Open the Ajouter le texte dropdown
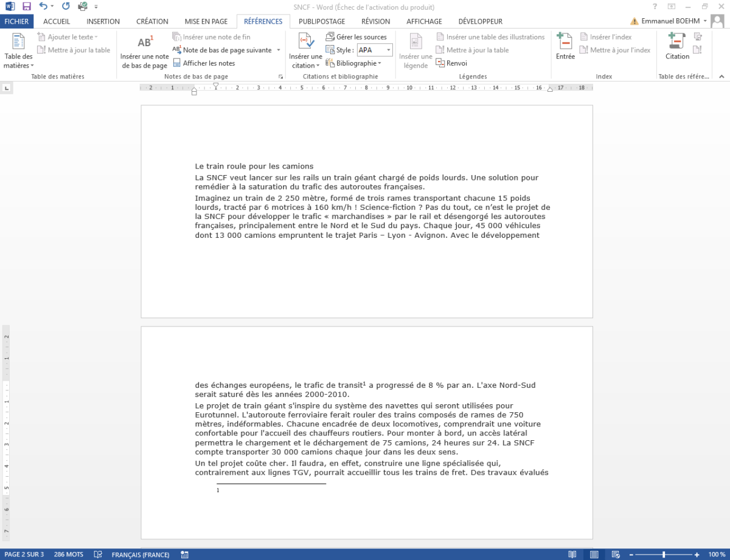The height and width of the screenshot is (560, 730). coord(67,37)
